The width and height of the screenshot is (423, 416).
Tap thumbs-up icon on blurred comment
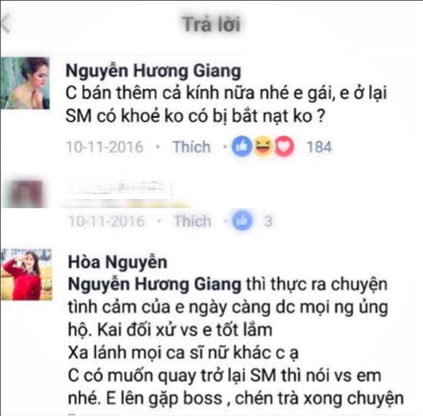pyautogui.click(x=242, y=221)
